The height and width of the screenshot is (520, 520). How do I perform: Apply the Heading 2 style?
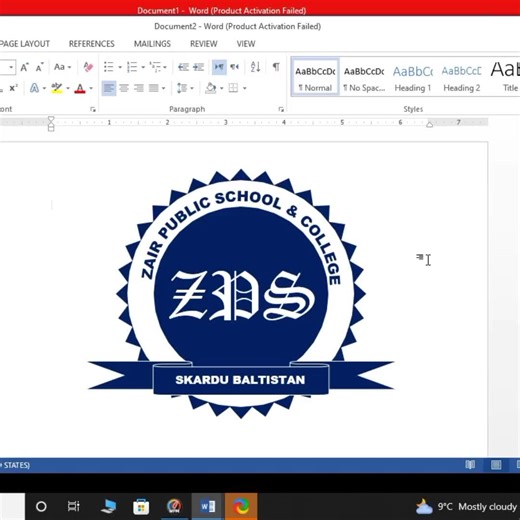(x=462, y=78)
